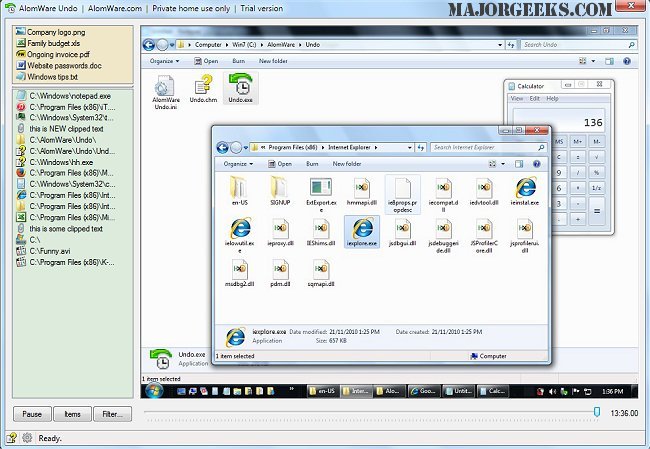This screenshot has width=650, height=449.
Task: Select the Undo.chm help file icon
Action: [203, 89]
